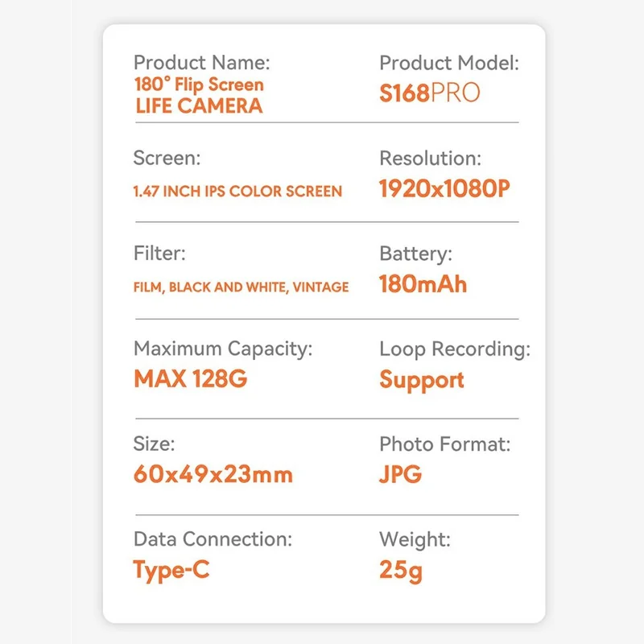Click the Photo Format label

pyautogui.click(x=445, y=444)
